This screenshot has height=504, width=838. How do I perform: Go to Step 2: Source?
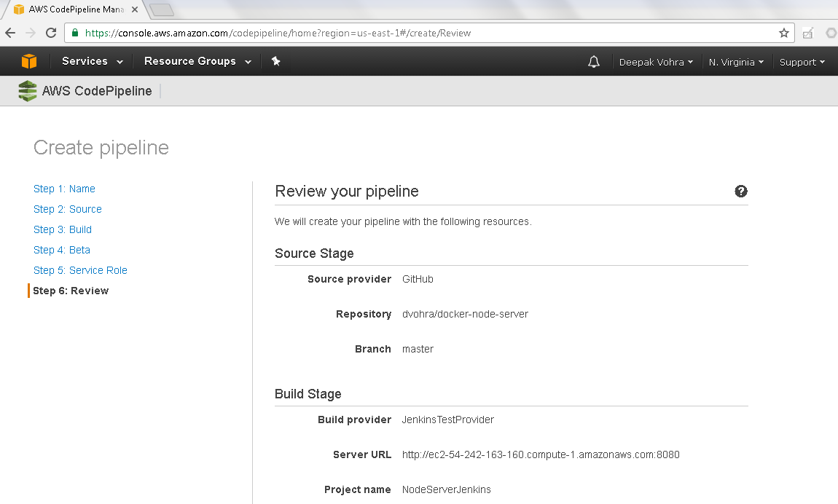[67, 209]
